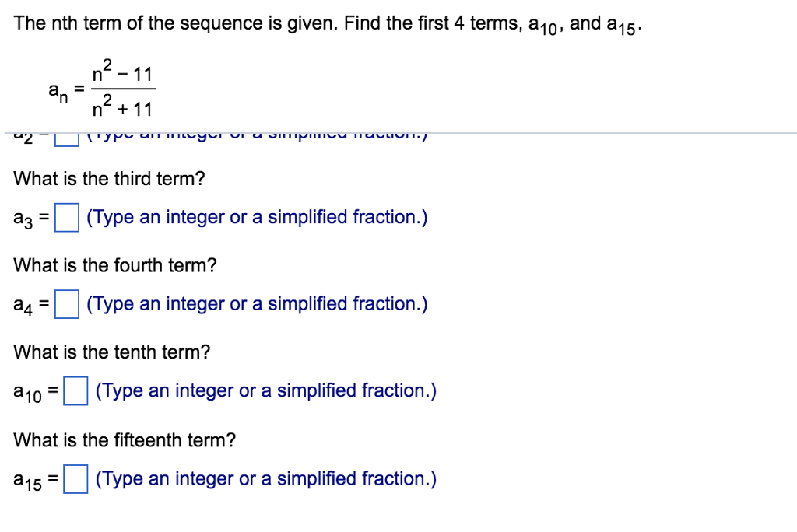Click the a10 = label
Screen dimensions: 797x532
point(37,391)
